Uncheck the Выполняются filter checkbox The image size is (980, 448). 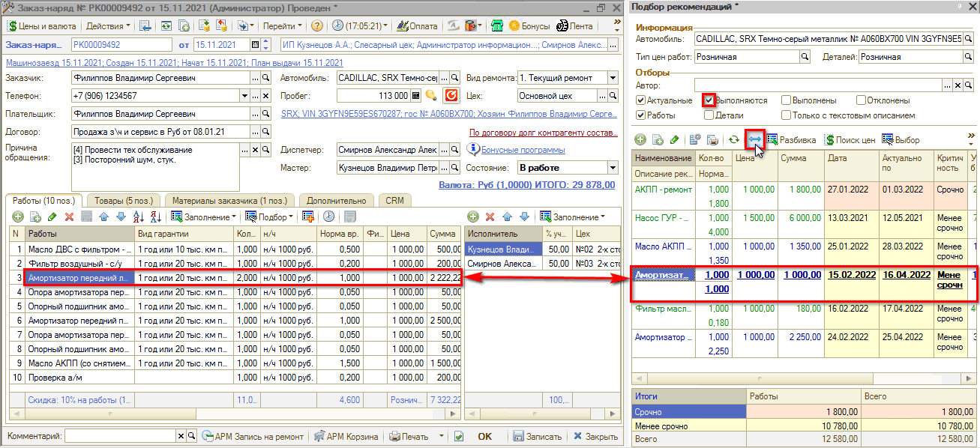[x=707, y=100]
